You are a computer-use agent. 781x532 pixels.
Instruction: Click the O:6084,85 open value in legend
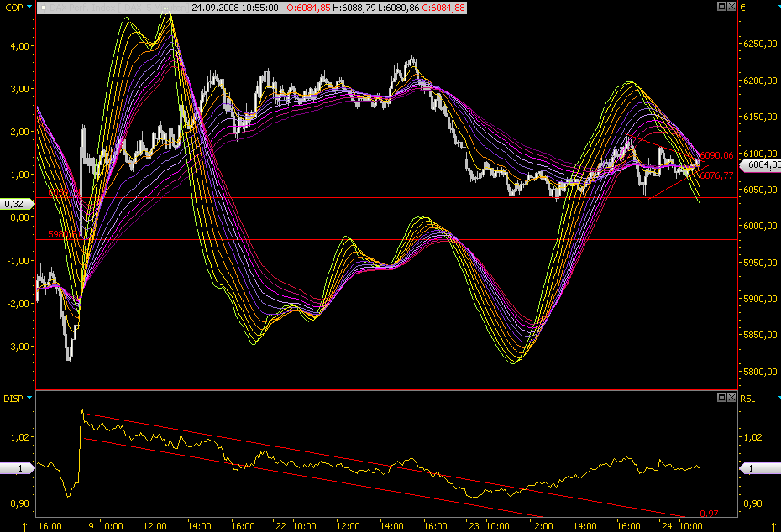[308, 8]
